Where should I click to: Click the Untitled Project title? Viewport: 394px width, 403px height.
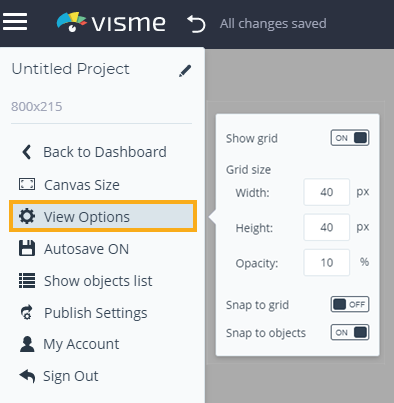[70, 69]
